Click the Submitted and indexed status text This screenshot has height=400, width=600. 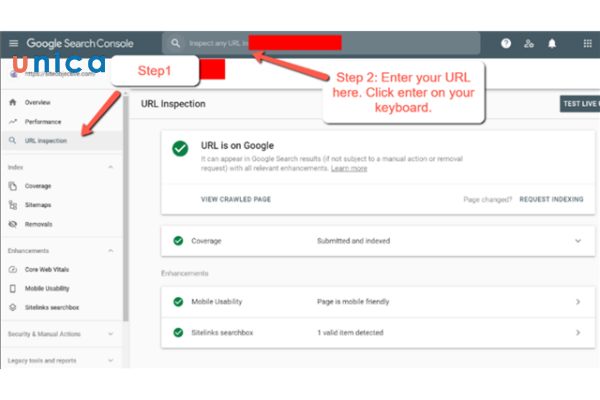coord(354,241)
